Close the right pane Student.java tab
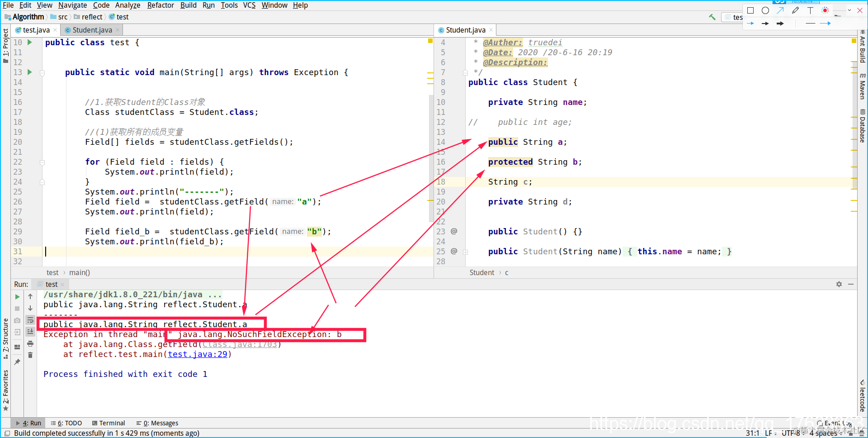 click(491, 30)
